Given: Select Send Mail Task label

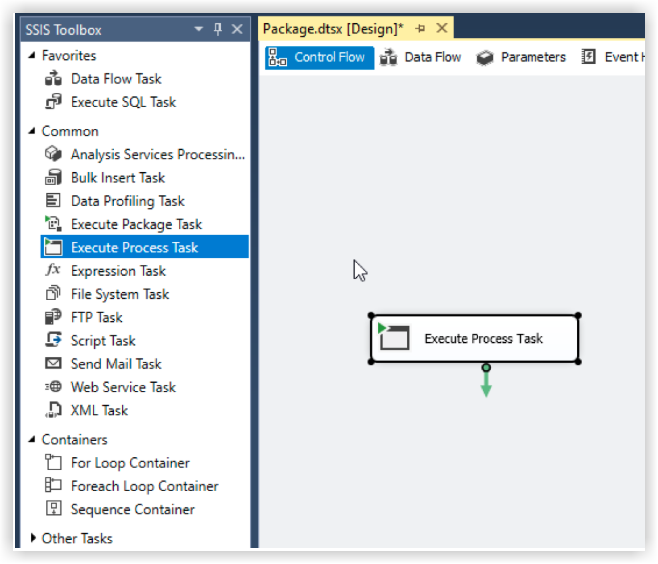Looking at the screenshot, I should pyautogui.click(x=116, y=364).
